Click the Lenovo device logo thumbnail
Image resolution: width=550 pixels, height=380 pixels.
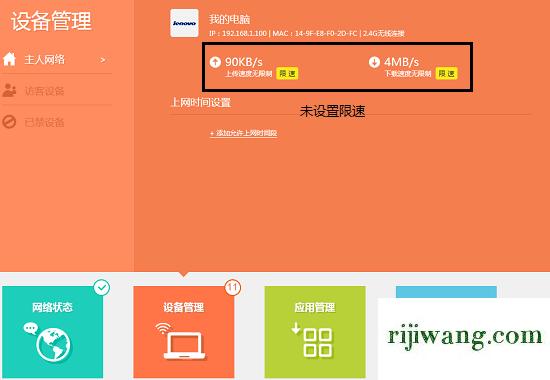[x=184, y=23]
